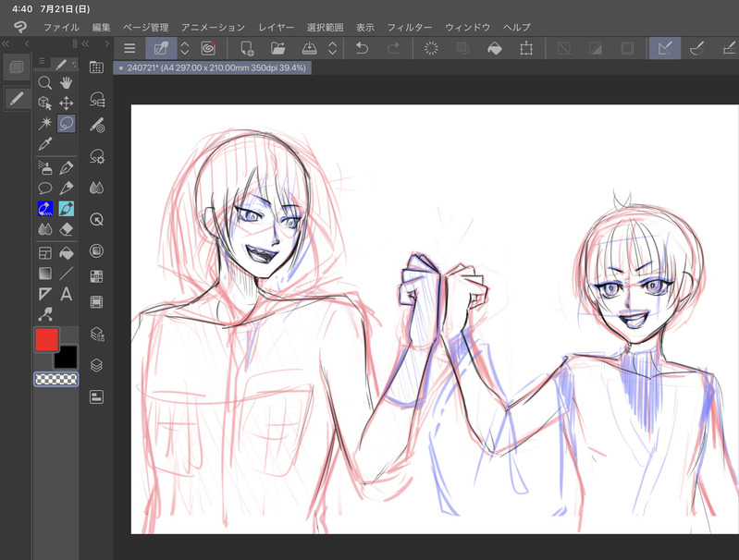Image resolution: width=739 pixels, height=560 pixels.
Task: Select the Zoom magnifier tool
Action: [x=45, y=83]
